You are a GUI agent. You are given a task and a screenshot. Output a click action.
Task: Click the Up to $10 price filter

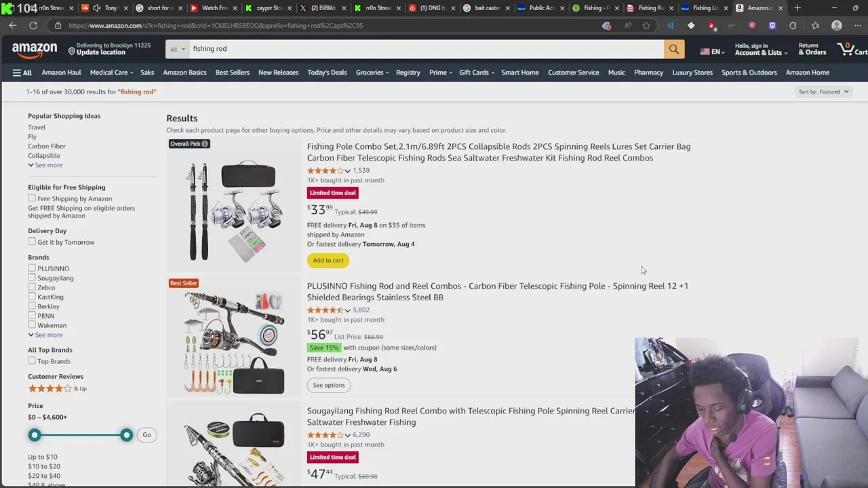pyautogui.click(x=43, y=457)
